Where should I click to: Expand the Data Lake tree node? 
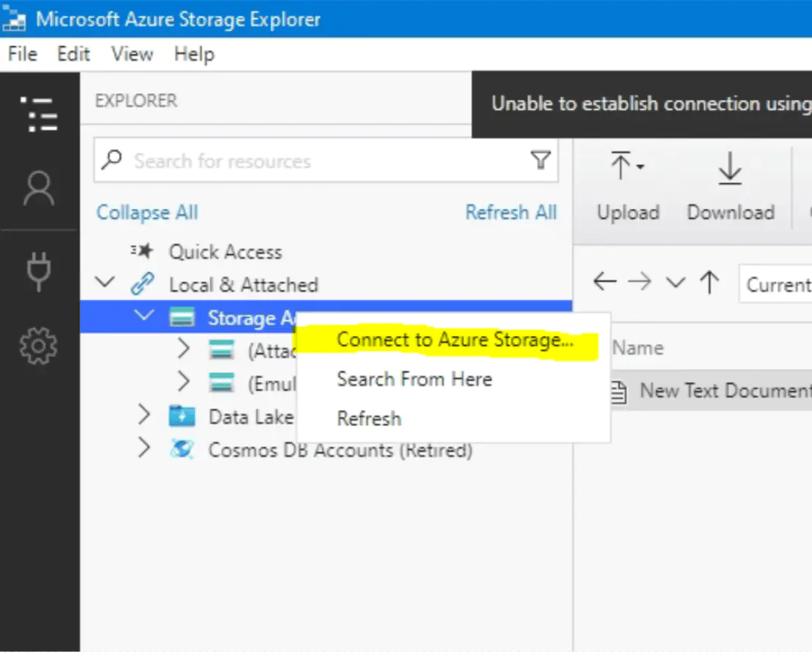[145, 415]
